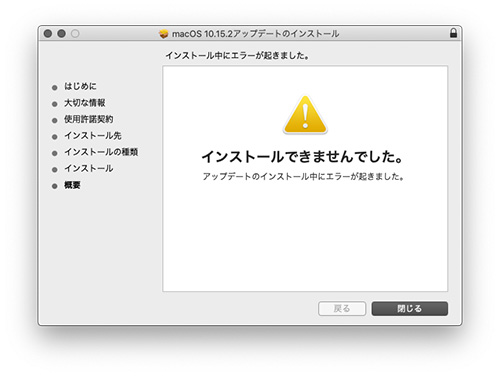Screen dimensions: 500x376
Task: Click the minimize window button
Action: [x=61, y=33]
